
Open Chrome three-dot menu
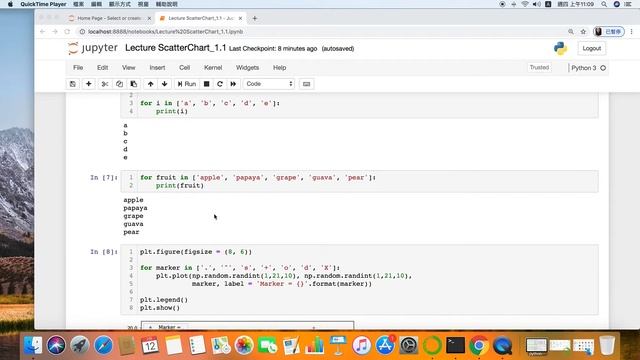(631, 31)
